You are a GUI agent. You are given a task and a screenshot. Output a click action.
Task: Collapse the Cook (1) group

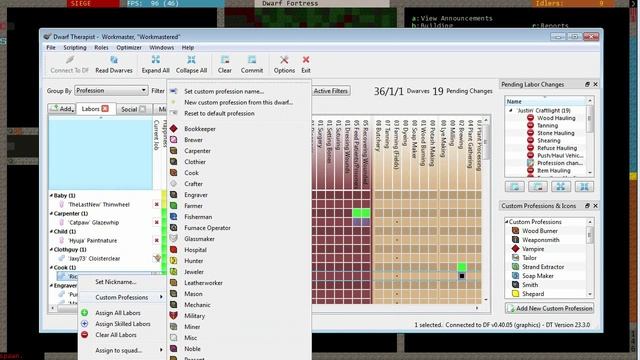click(x=51, y=267)
